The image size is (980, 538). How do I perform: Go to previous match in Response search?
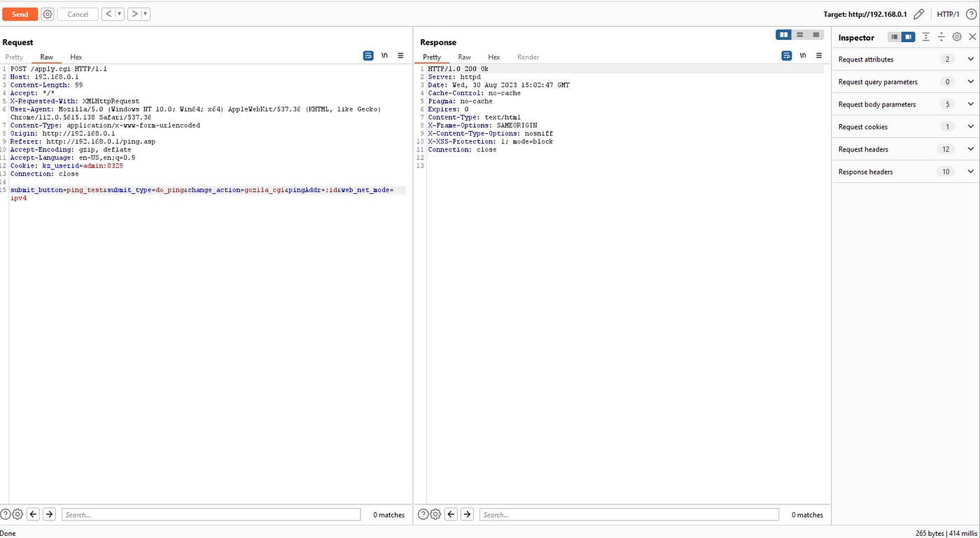click(x=451, y=514)
